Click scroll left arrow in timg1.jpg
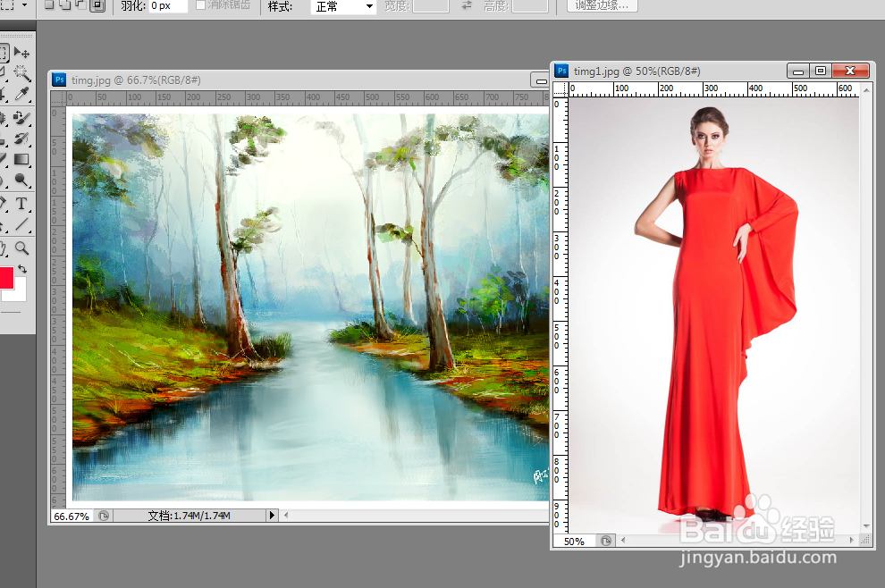This screenshot has width=885, height=588. (623, 541)
